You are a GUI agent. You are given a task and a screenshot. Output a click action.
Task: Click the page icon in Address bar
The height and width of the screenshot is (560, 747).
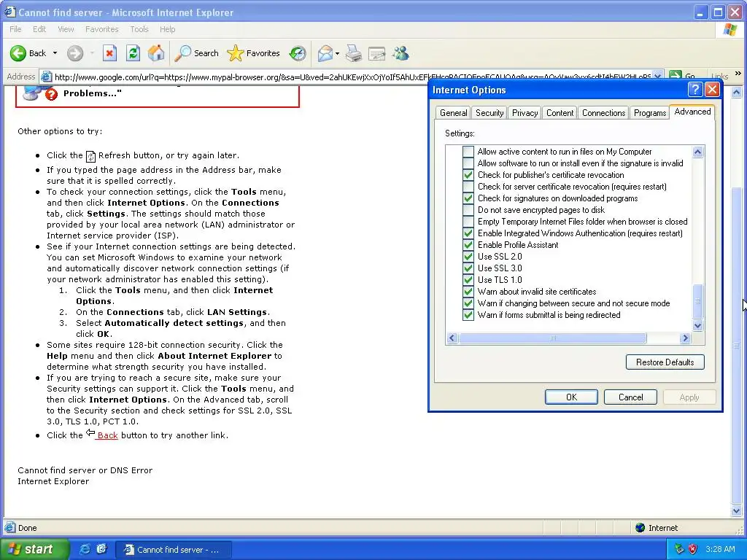point(46,76)
